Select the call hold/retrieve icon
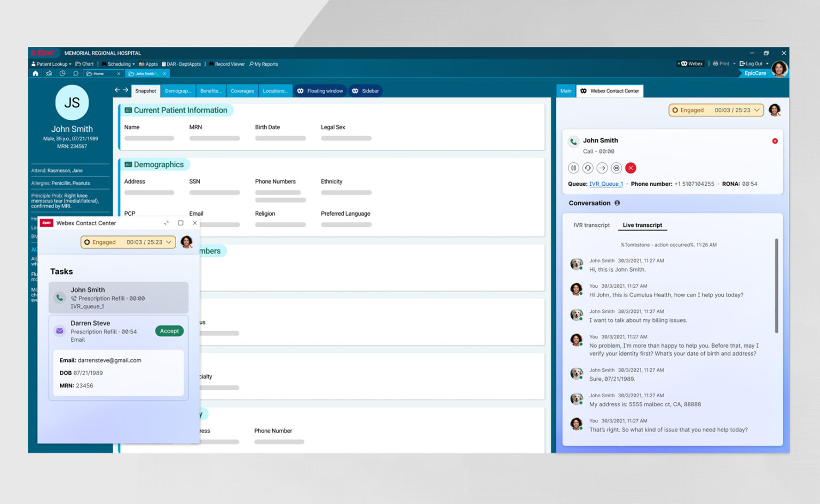Screen dimensions: 820x504 click(587, 168)
